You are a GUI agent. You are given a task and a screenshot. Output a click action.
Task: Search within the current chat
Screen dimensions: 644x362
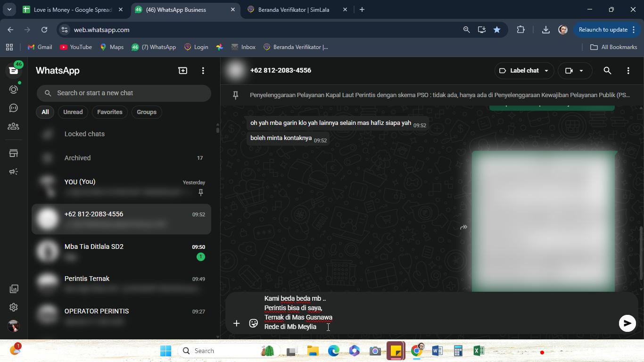tap(607, 70)
